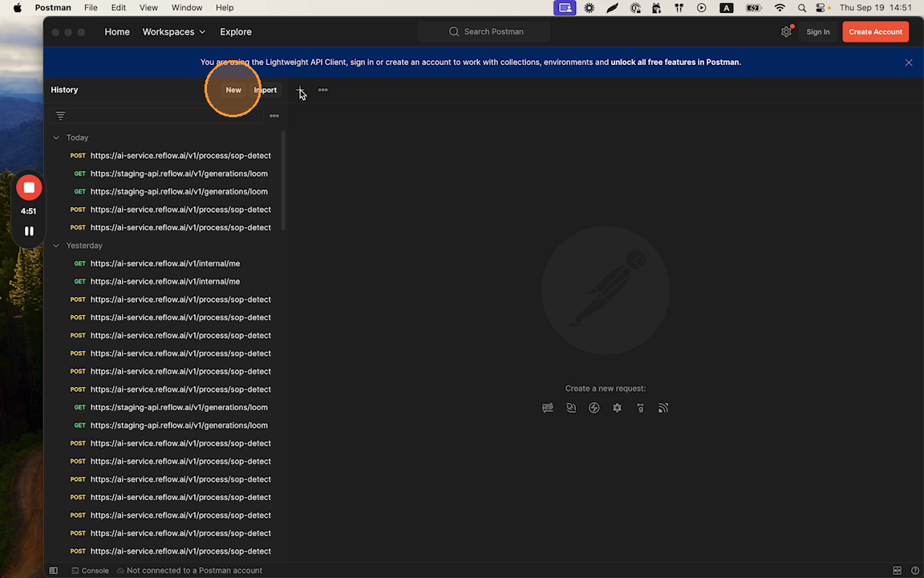Open the Help menu

coord(225,8)
